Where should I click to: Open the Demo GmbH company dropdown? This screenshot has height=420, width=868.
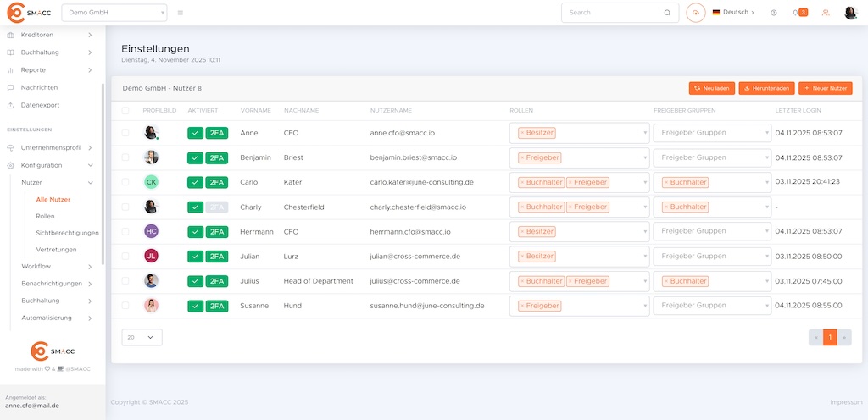[x=114, y=13]
